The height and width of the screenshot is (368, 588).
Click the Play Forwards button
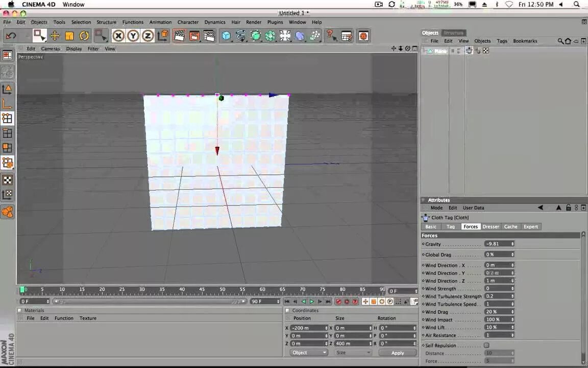312,301
